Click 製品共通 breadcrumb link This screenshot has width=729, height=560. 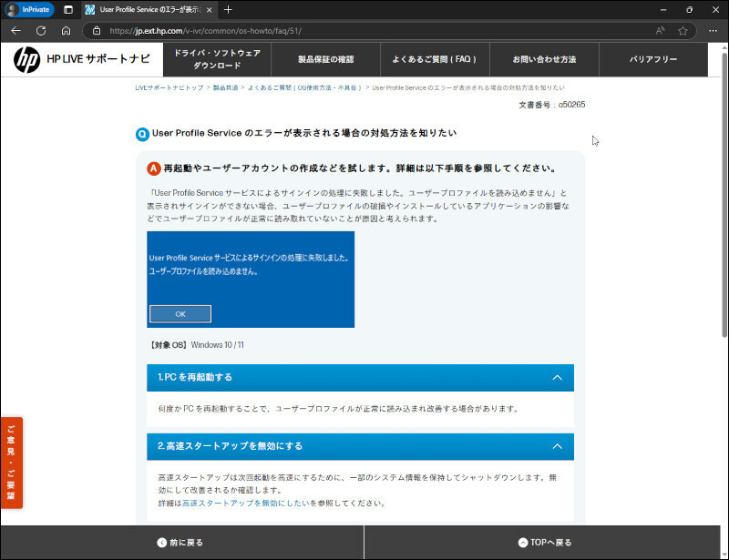(225, 87)
